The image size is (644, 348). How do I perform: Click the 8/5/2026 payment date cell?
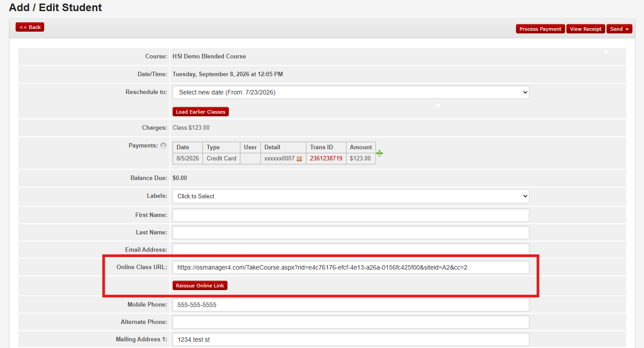click(x=188, y=158)
